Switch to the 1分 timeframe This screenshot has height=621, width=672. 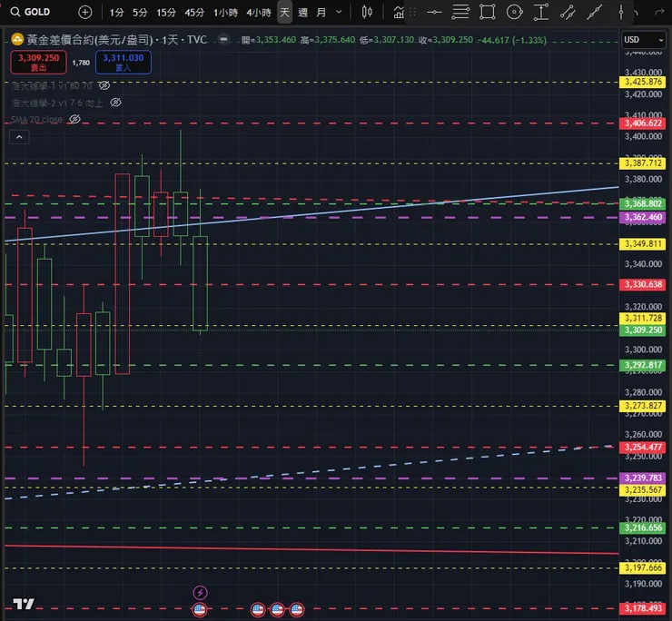point(116,13)
